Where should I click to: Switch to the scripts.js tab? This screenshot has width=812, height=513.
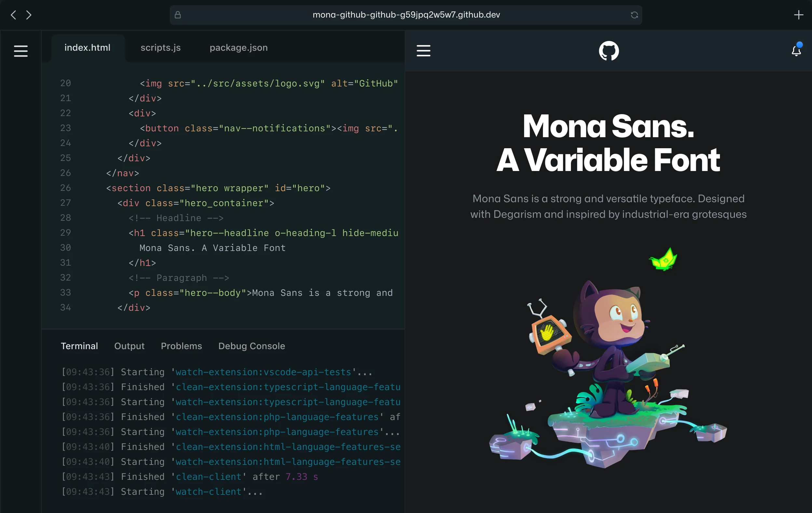click(x=160, y=47)
